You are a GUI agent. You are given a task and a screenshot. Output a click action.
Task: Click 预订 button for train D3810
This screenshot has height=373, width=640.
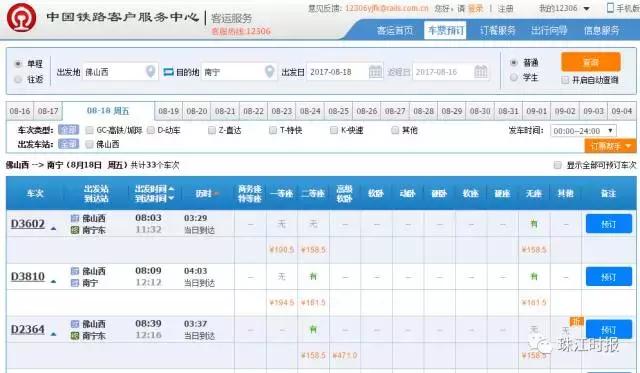[x=609, y=277]
